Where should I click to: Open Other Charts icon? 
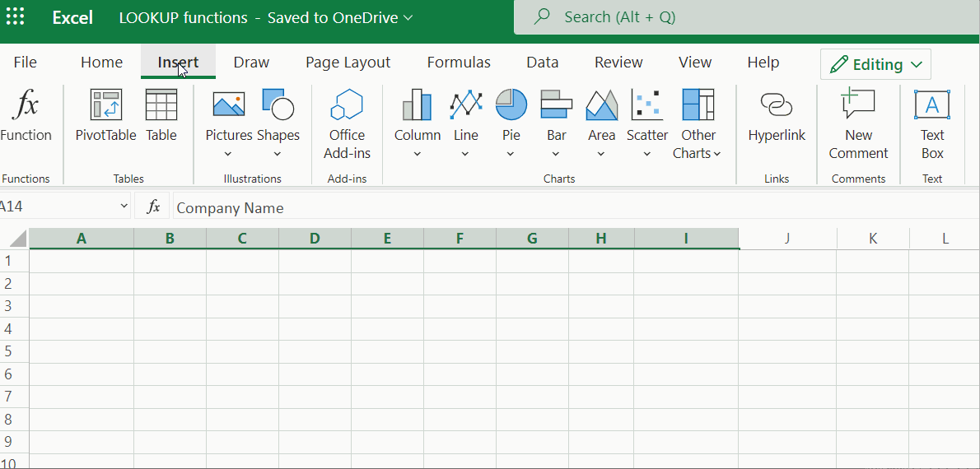pyautogui.click(x=698, y=104)
